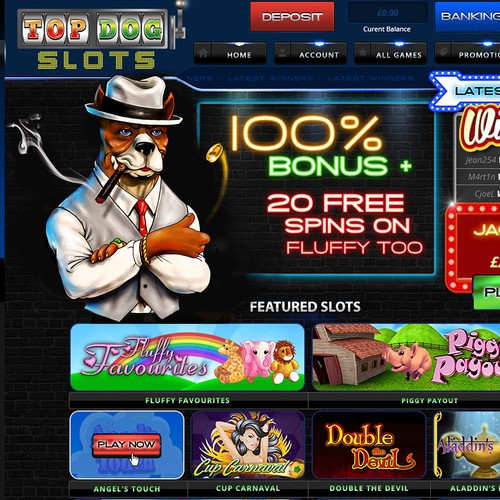
Task: Click the red Deposit button
Action: tap(292, 17)
